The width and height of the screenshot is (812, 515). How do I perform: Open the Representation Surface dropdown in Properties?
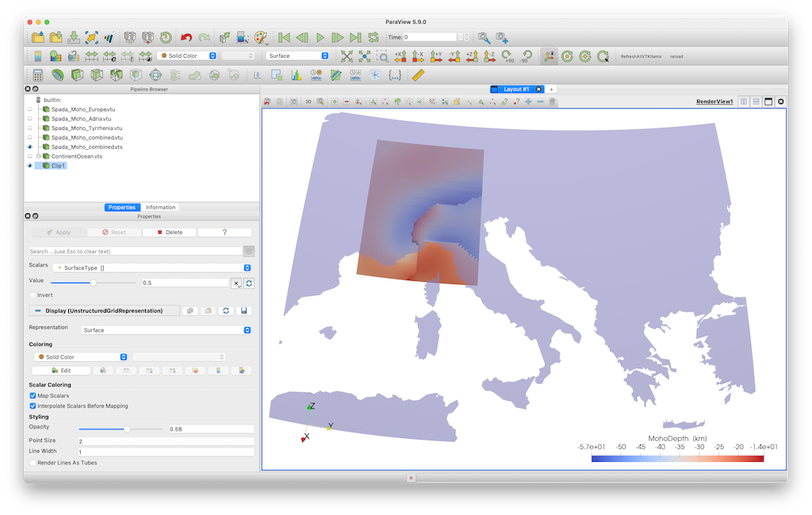tap(167, 330)
